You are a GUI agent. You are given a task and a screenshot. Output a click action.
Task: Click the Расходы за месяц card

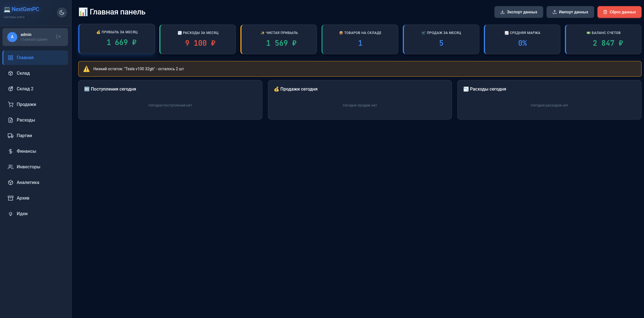(198, 39)
